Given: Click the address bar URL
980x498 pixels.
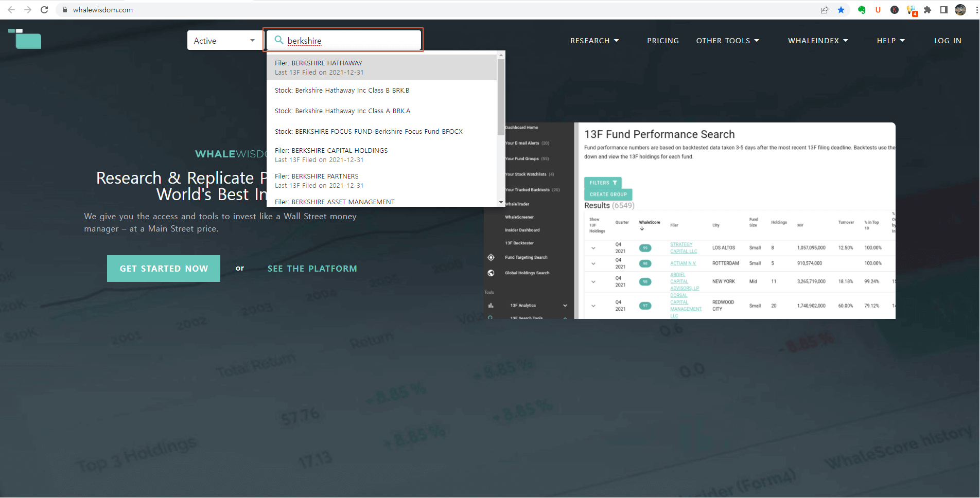Looking at the screenshot, I should click(x=103, y=10).
